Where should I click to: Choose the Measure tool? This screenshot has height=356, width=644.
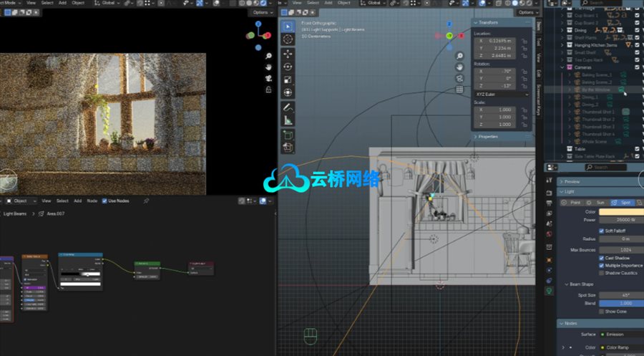(x=288, y=120)
